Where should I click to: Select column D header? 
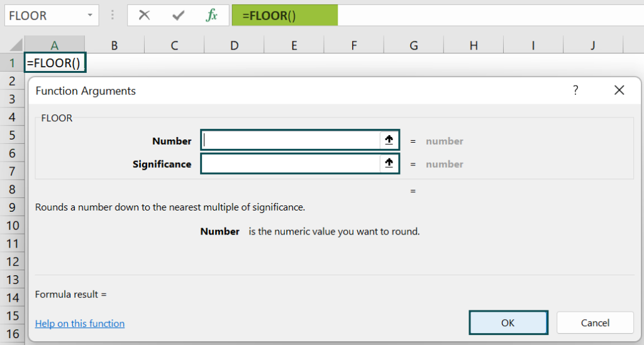234,45
